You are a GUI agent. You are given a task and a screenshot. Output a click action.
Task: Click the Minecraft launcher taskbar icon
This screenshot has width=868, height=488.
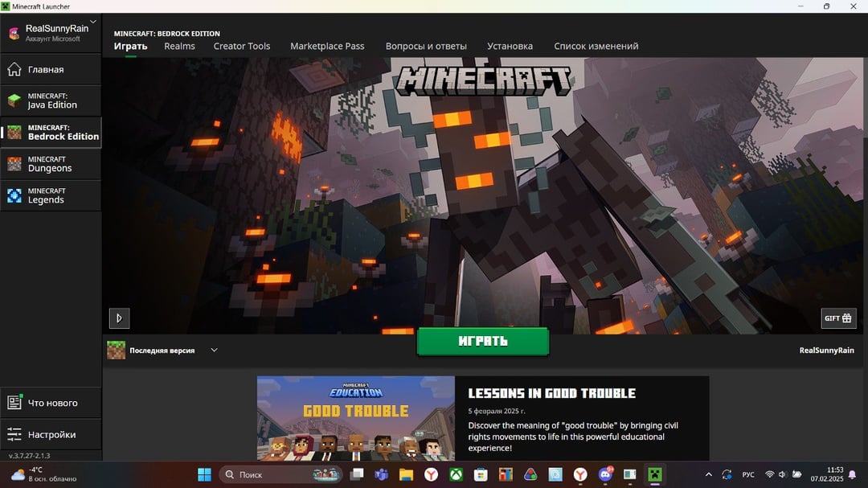click(653, 474)
